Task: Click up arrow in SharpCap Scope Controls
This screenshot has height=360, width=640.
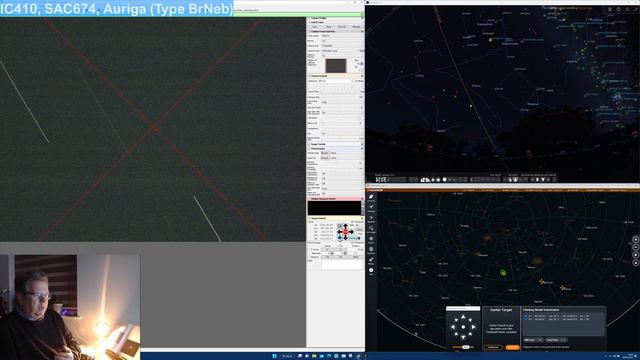Action: (345, 226)
